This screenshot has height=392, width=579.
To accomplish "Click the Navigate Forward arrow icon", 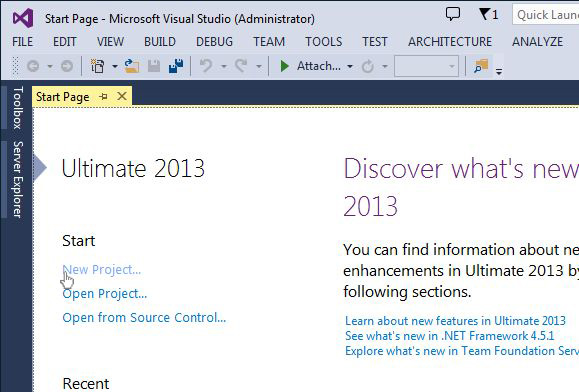I will (x=67, y=66).
